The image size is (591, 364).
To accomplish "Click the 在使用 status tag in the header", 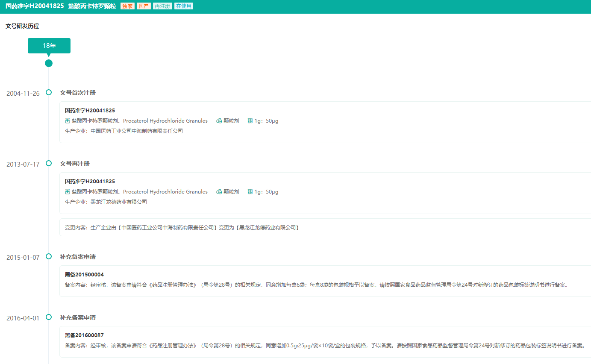I will pyautogui.click(x=184, y=6).
